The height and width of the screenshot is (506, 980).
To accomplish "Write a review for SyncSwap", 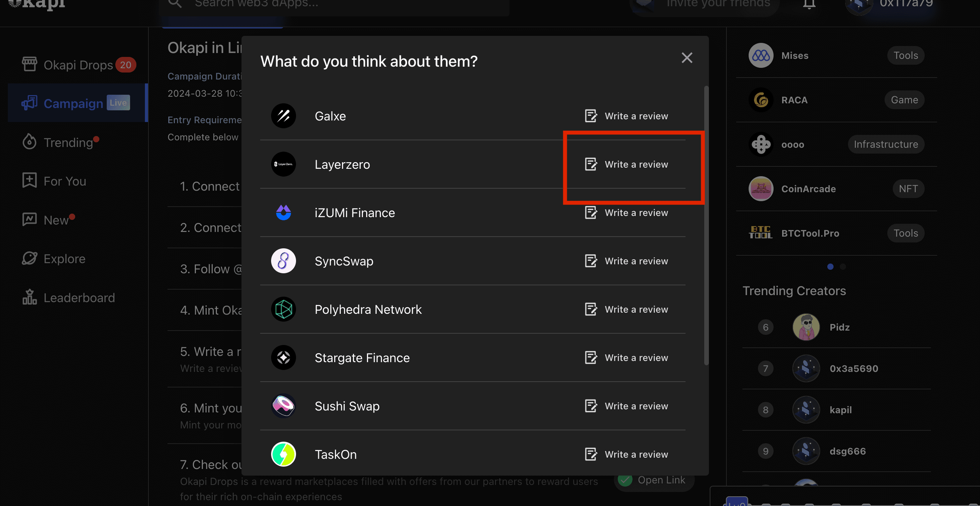I will 626,261.
